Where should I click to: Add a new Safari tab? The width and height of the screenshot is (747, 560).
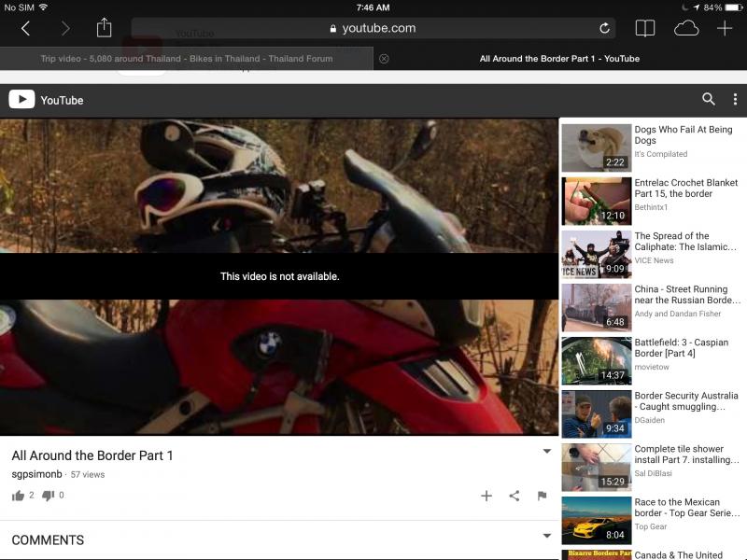(x=725, y=29)
